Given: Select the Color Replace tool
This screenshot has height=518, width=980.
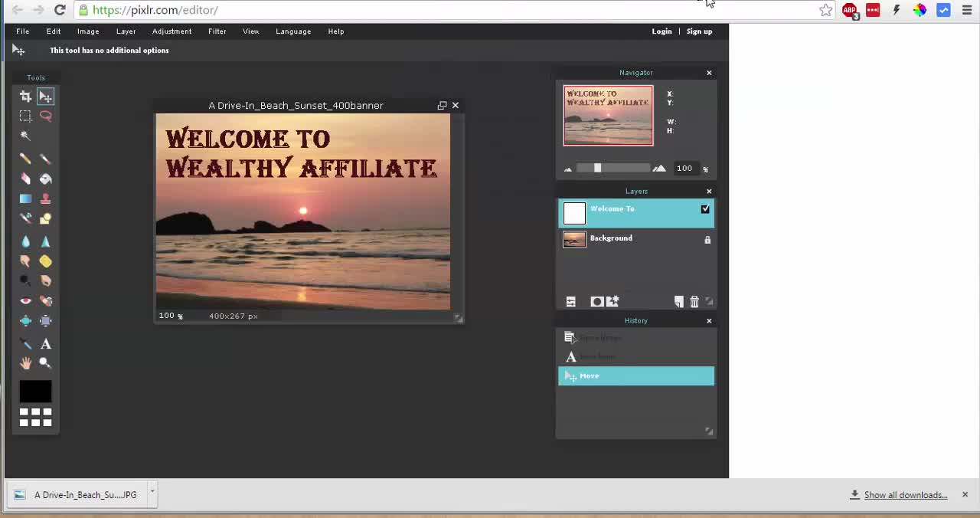Looking at the screenshot, I should click(x=25, y=218).
